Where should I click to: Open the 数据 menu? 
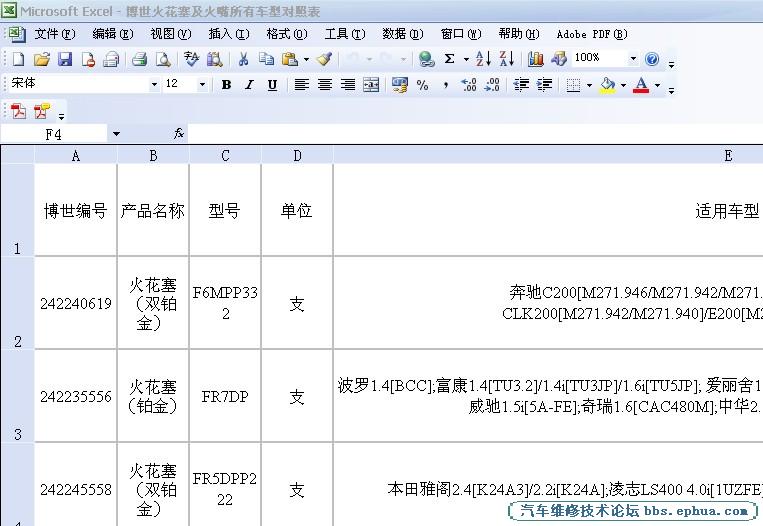402,34
